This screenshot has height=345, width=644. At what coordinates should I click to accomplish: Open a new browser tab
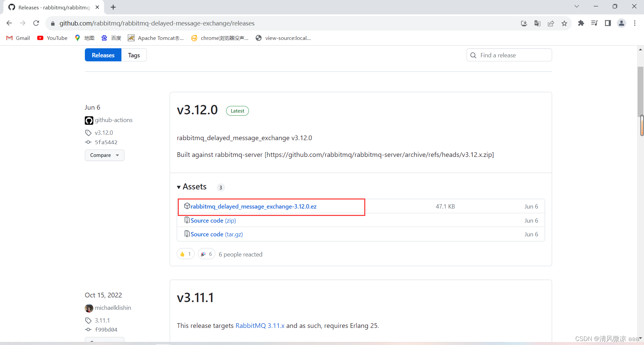point(113,7)
